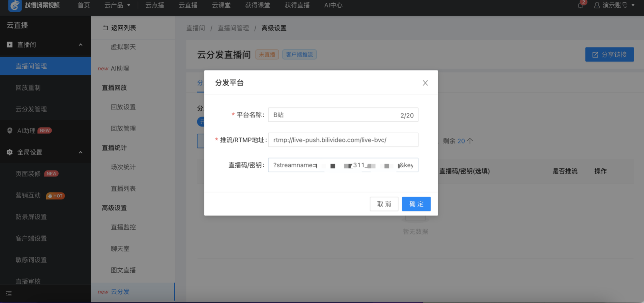This screenshot has height=303, width=644.
Task: Open 云课堂 in top navigation
Action: pos(221,5)
